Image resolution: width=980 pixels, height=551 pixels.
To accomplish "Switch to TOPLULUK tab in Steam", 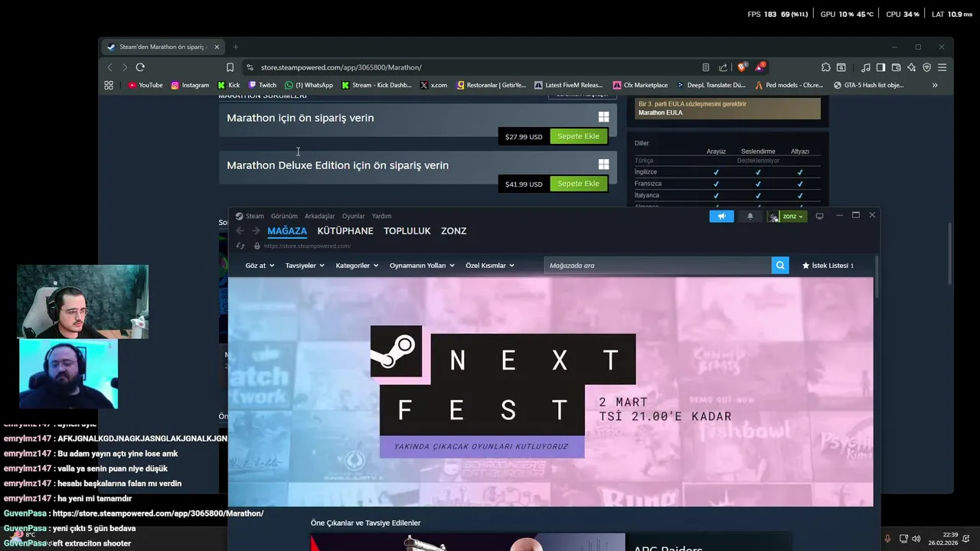I will click(407, 230).
